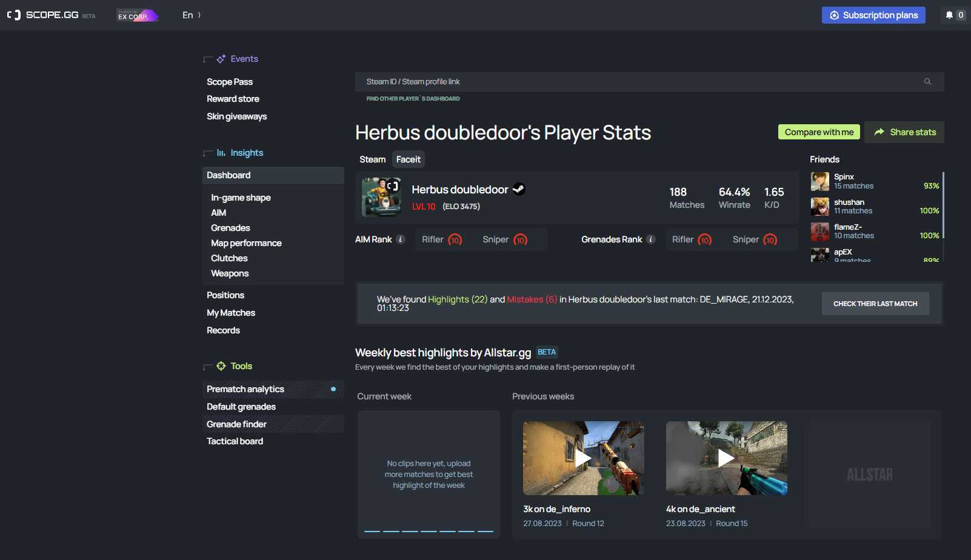This screenshot has height=560, width=971.
Task: Click the Steam icon beside player name
Action: click(x=519, y=189)
